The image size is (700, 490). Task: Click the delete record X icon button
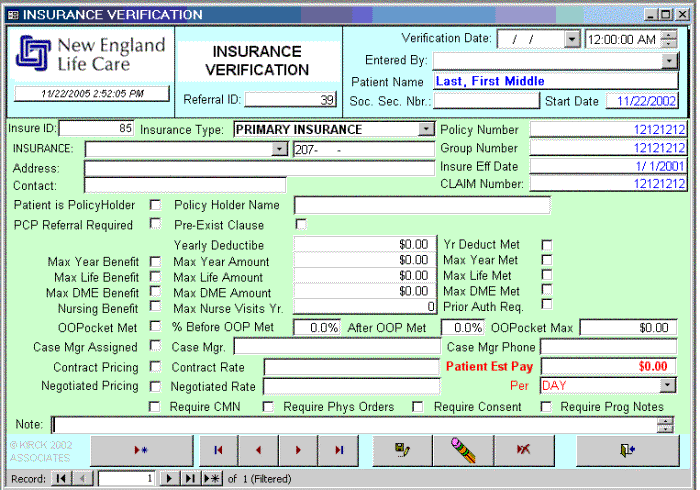[x=524, y=450]
